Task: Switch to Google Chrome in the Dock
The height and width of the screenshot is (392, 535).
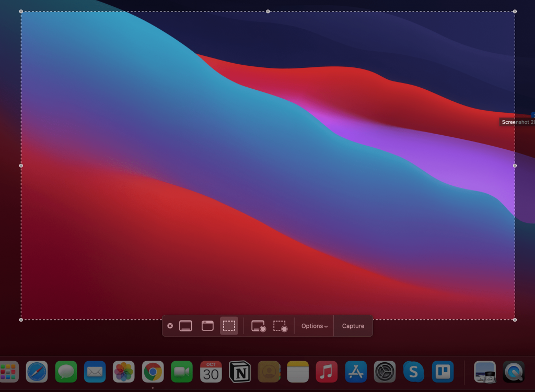Action: tap(153, 372)
